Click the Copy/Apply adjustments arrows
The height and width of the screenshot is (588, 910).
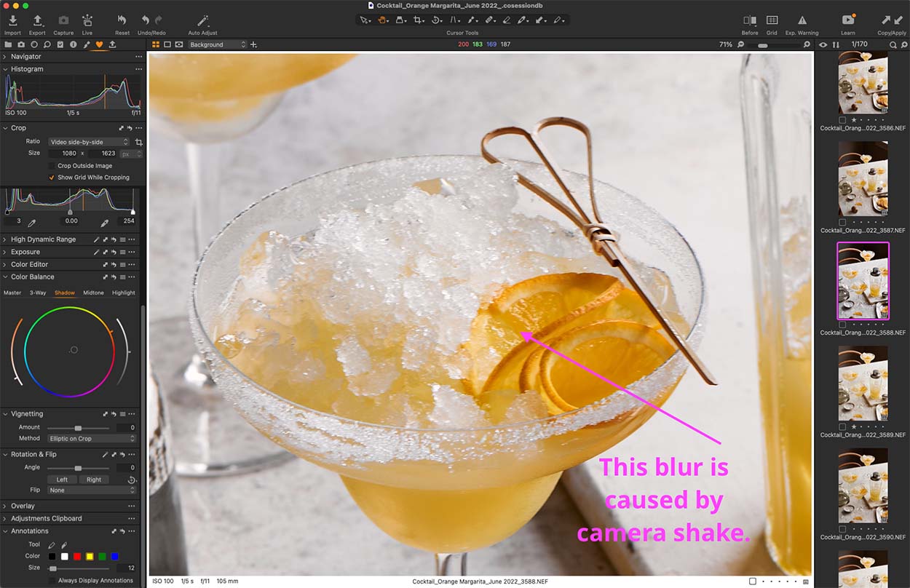891,20
